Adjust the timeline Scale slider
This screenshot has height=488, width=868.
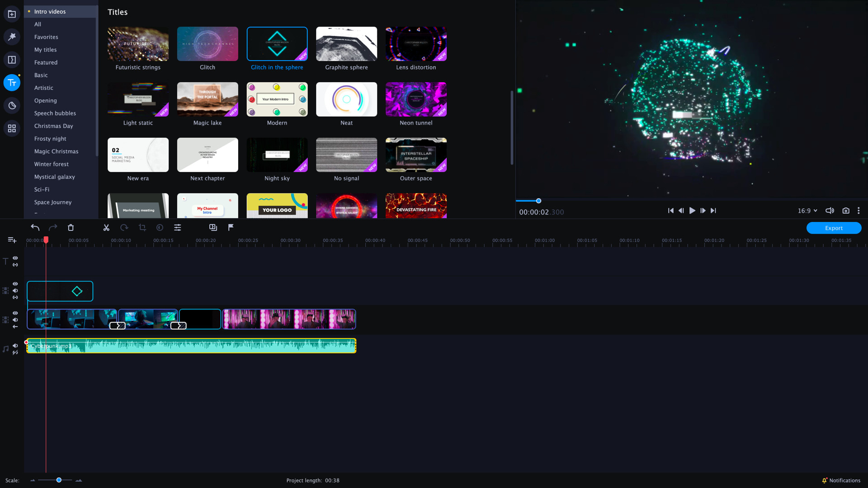point(58,480)
